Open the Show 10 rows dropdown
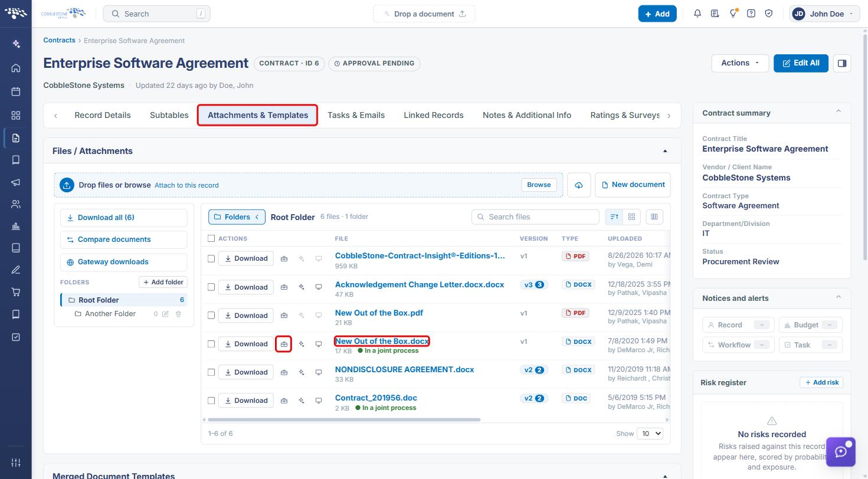Viewport: 868px width, 479px height. [x=650, y=434]
